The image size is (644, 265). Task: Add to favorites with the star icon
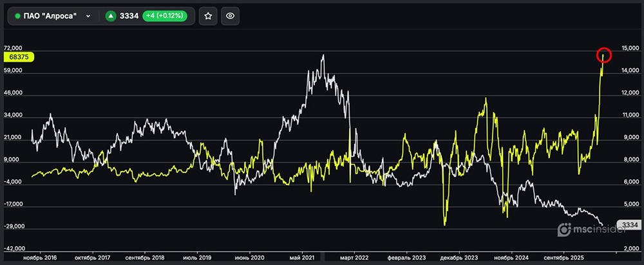coord(208,16)
